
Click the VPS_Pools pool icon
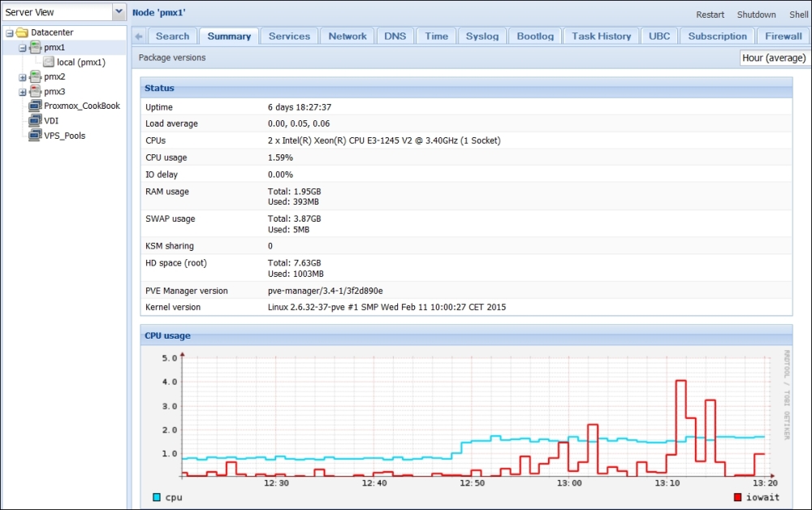click(x=35, y=136)
